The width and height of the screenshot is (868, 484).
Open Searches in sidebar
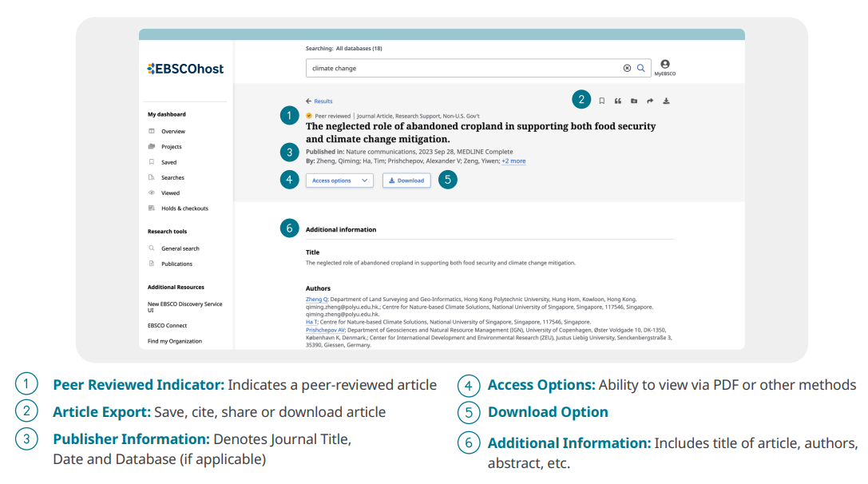click(172, 178)
